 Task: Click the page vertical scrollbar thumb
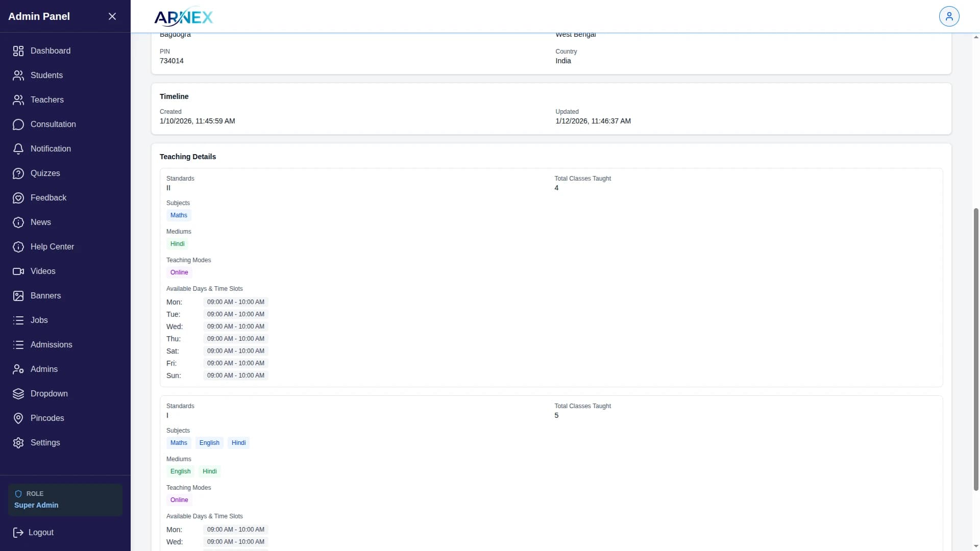976,349
